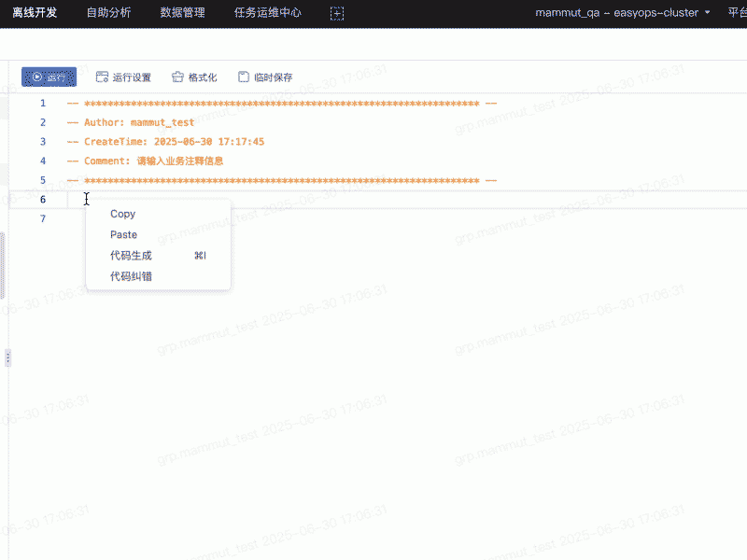Click the Author: mammut_test line
Image resolution: width=747 pixels, height=560 pixels.
tap(131, 122)
